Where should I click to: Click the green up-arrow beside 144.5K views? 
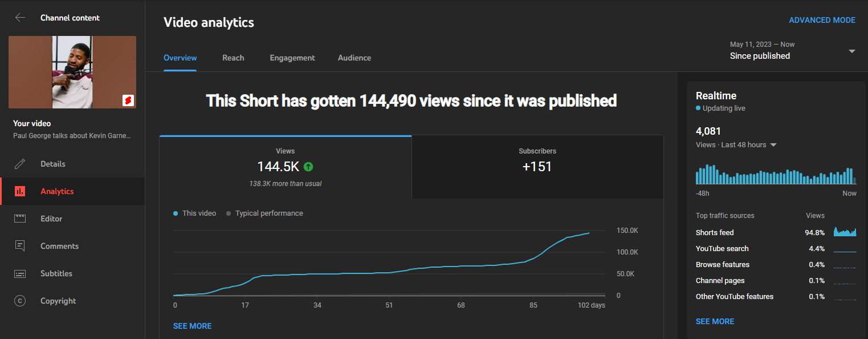(x=308, y=167)
